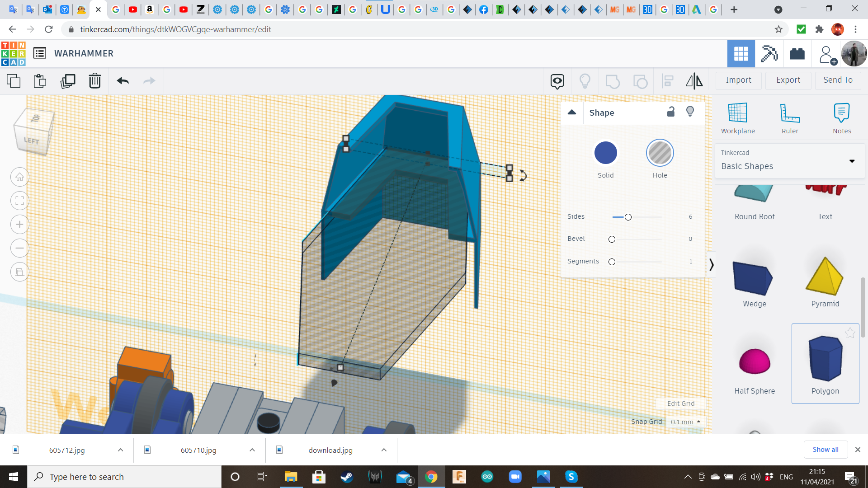Viewport: 868px width, 488px height.
Task: Click the Duplicate and repeat icon
Action: tap(68, 81)
